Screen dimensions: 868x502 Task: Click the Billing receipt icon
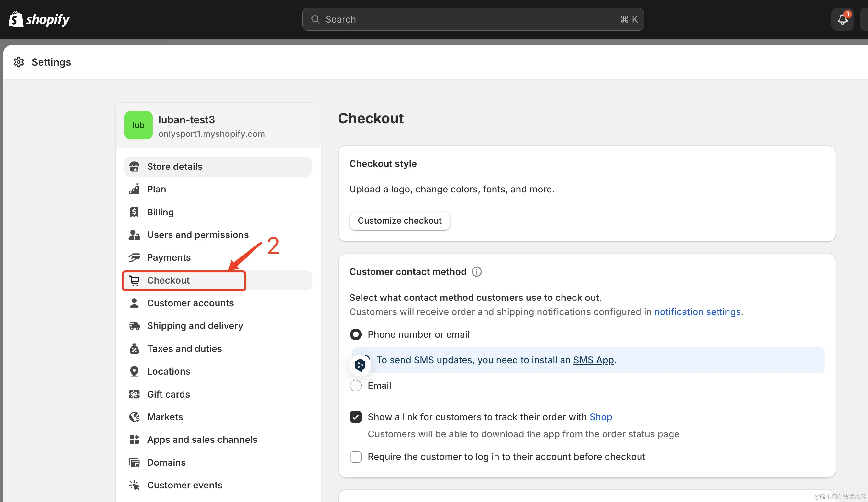coord(134,212)
